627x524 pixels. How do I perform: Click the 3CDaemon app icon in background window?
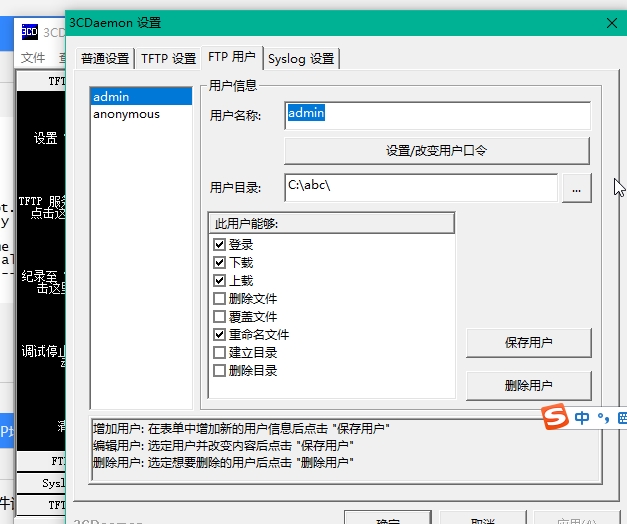tap(30, 32)
